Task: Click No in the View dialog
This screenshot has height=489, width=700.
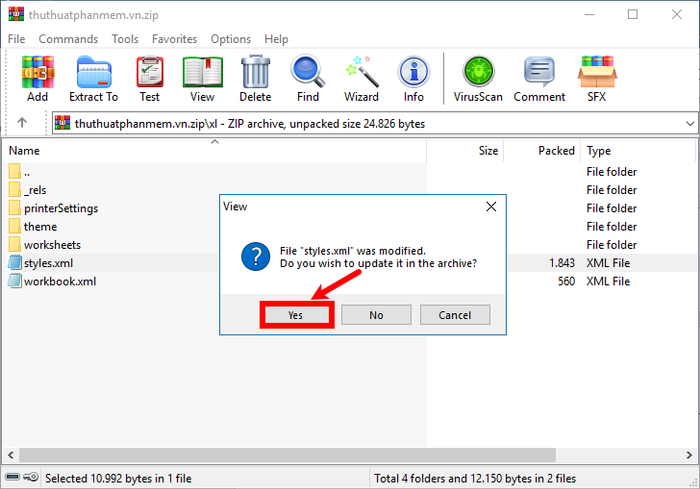Action: [x=376, y=315]
